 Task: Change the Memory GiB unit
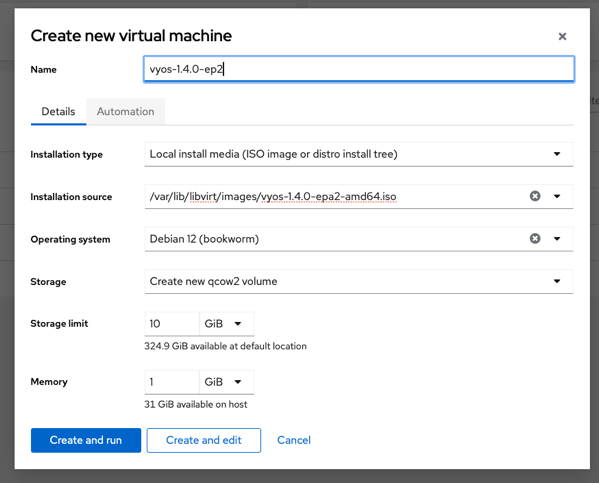point(226,382)
